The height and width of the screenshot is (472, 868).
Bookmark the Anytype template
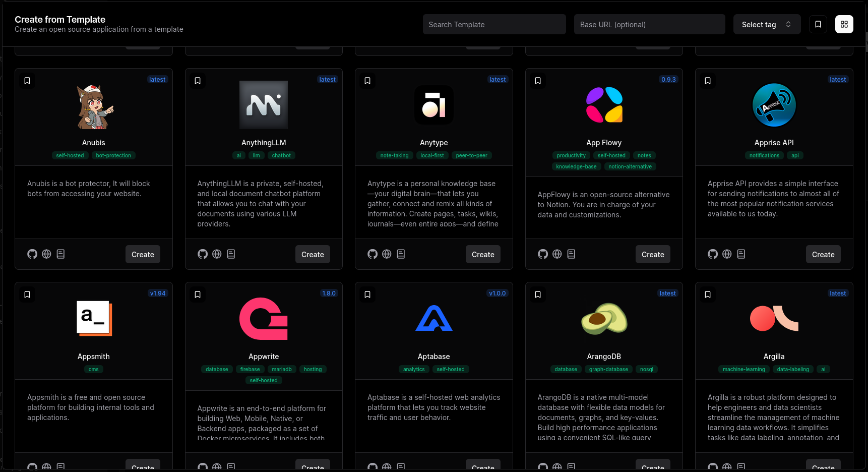coord(367,81)
